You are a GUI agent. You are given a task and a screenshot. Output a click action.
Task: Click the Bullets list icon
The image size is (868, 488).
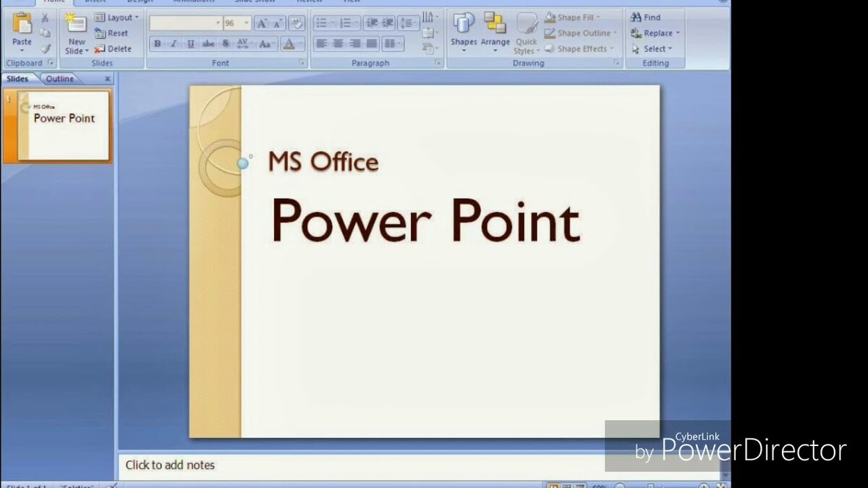[x=323, y=23]
